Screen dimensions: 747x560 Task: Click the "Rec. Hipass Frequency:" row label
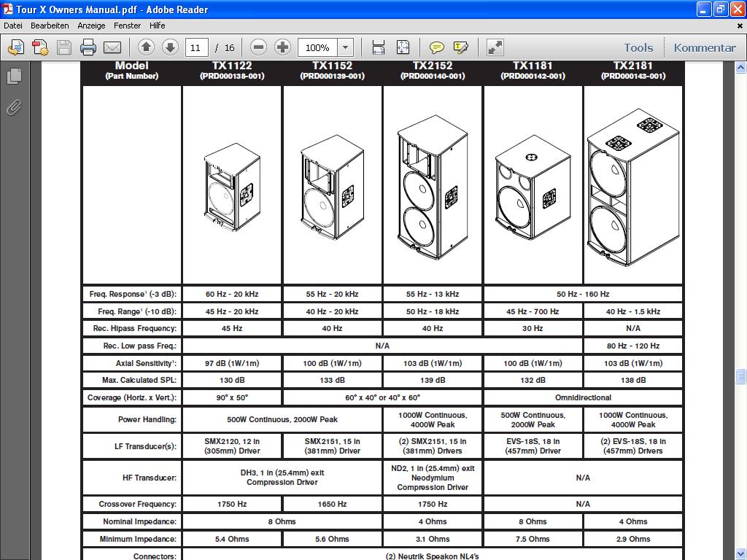135,329
